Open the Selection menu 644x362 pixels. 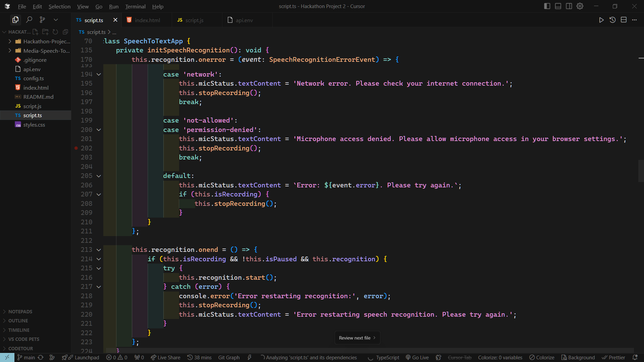tap(59, 6)
